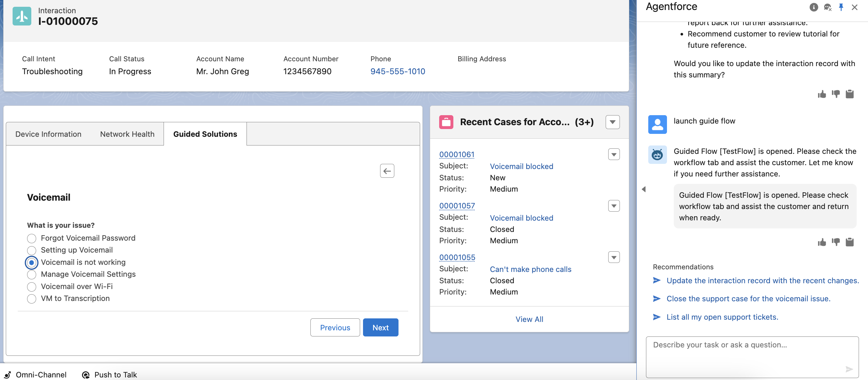Open Recent Cases list actions dropdown
This screenshot has height=380, width=868.
[612, 122]
